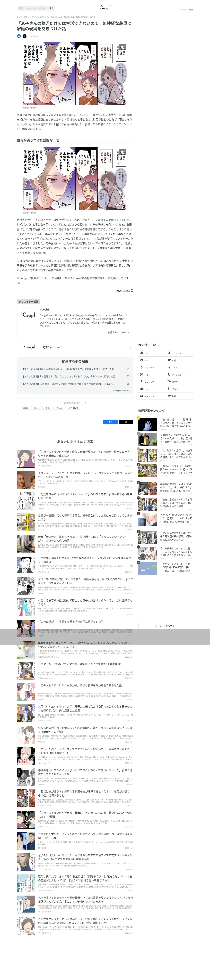Click external icon on 夫が育児しないせいで row
210x980 pixels.
(x=128, y=384)
